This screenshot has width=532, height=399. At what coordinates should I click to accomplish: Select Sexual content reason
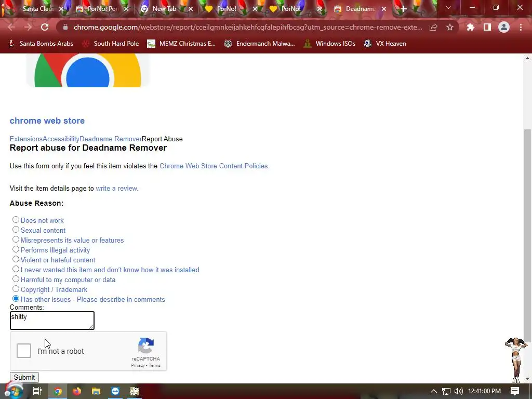click(16, 230)
